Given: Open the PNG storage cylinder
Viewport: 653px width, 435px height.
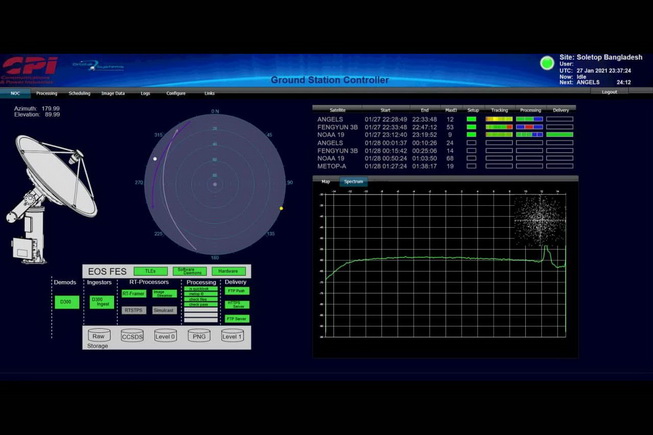Looking at the screenshot, I should click(199, 336).
